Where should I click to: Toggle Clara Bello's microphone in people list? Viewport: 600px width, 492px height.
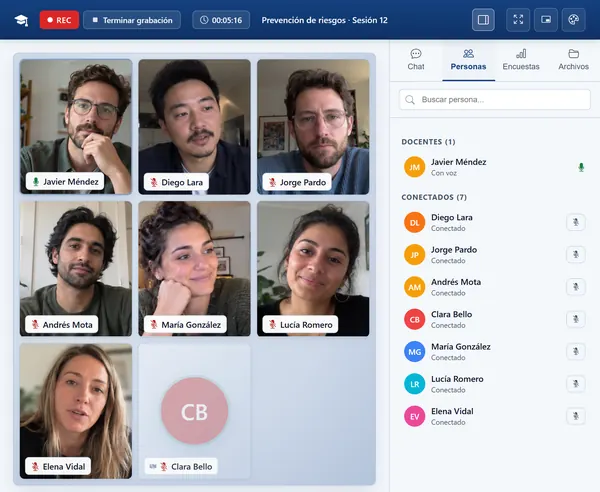576,319
